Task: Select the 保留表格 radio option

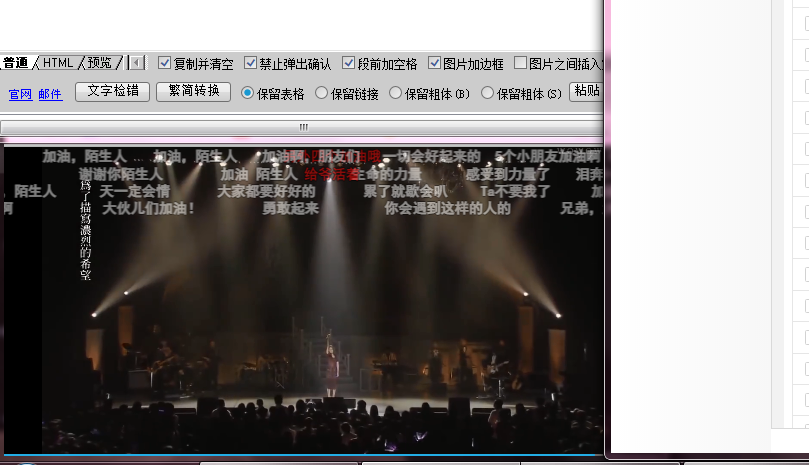Action: click(x=249, y=93)
